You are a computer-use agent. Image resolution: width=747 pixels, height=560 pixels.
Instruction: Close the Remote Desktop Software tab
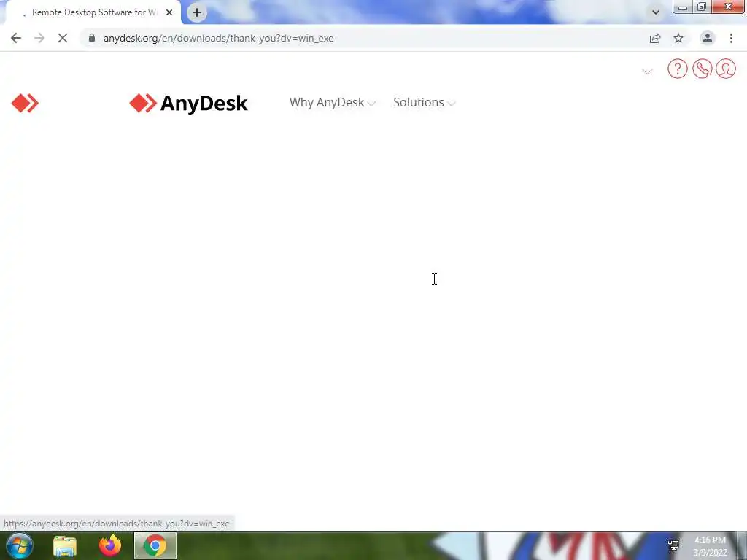[x=169, y=12]
